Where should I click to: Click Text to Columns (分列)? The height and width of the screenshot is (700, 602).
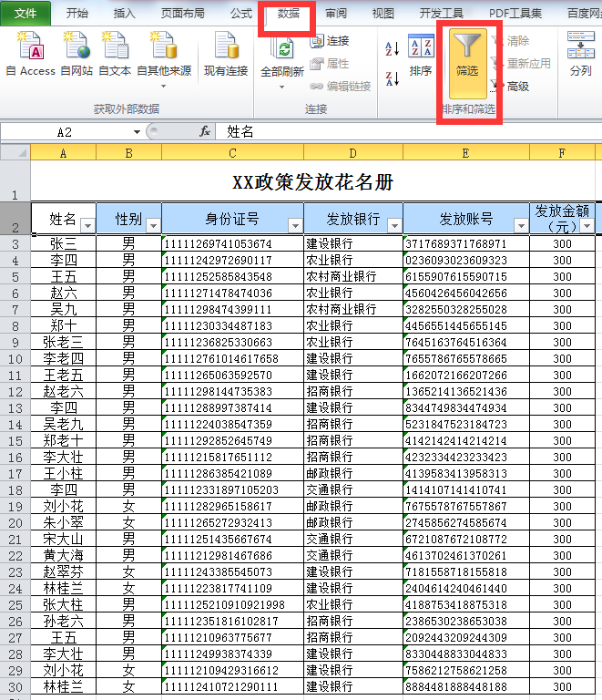(x=580, y=54)
